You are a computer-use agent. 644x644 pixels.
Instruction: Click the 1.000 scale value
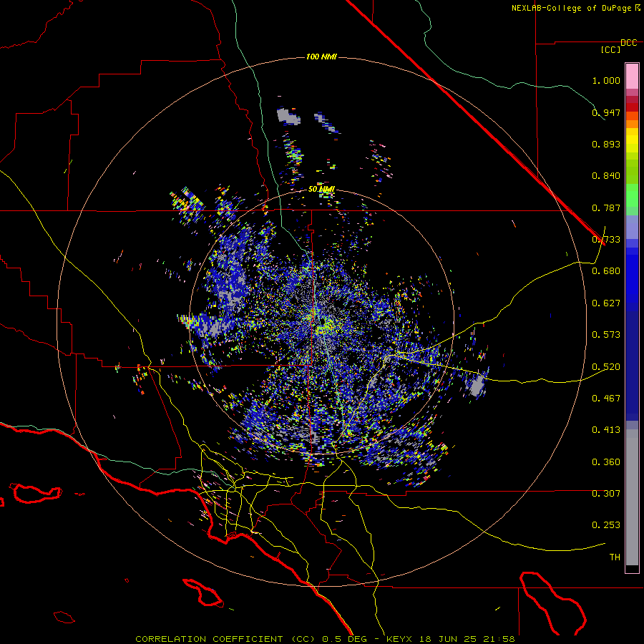606,80
